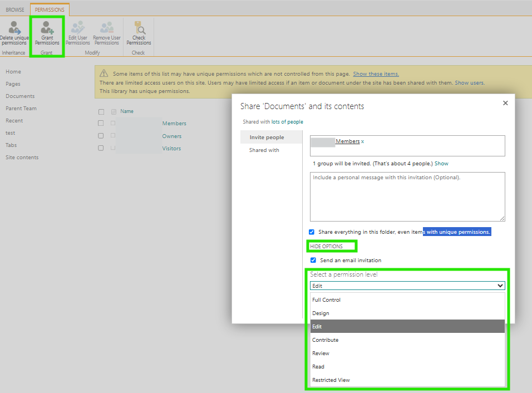Open the Members group link

(x=174, y=124)
